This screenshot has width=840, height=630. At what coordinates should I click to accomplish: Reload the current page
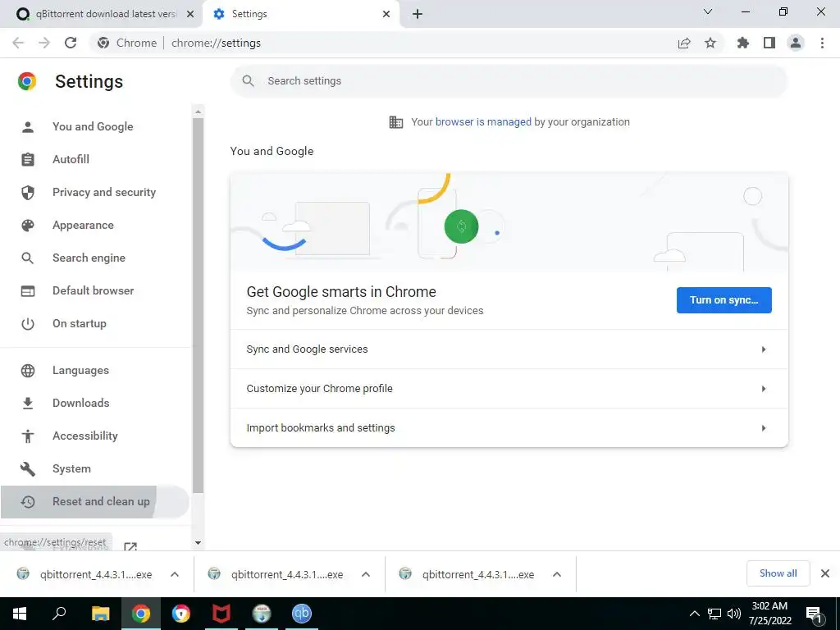[x=71, y=43]
